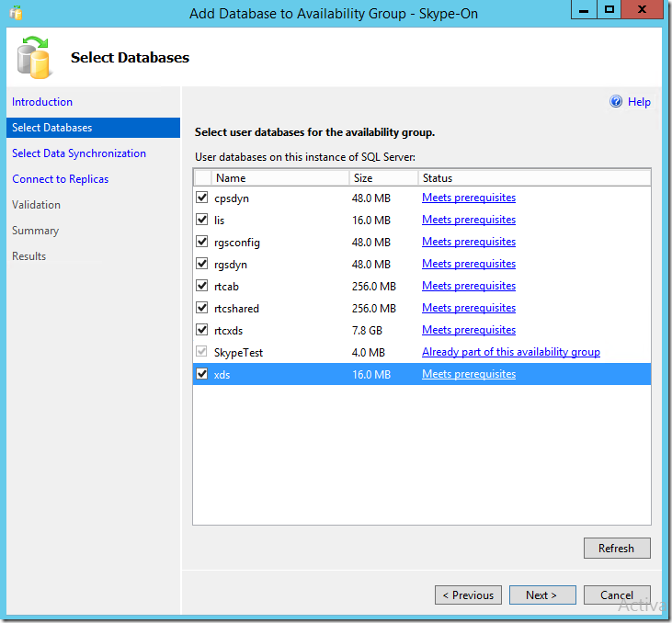Select the lis database name
The height and width of the screenshot is (623, 672).
click(219, 221)
